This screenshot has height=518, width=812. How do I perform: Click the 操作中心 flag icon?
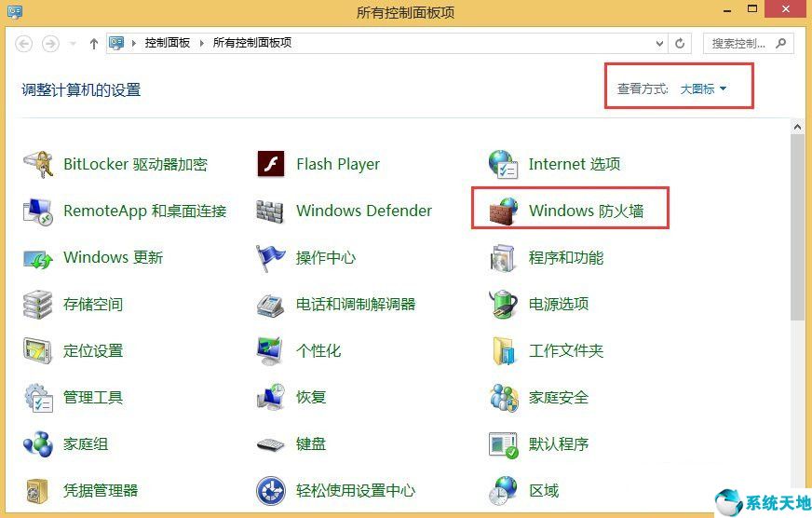click(270, 258)
